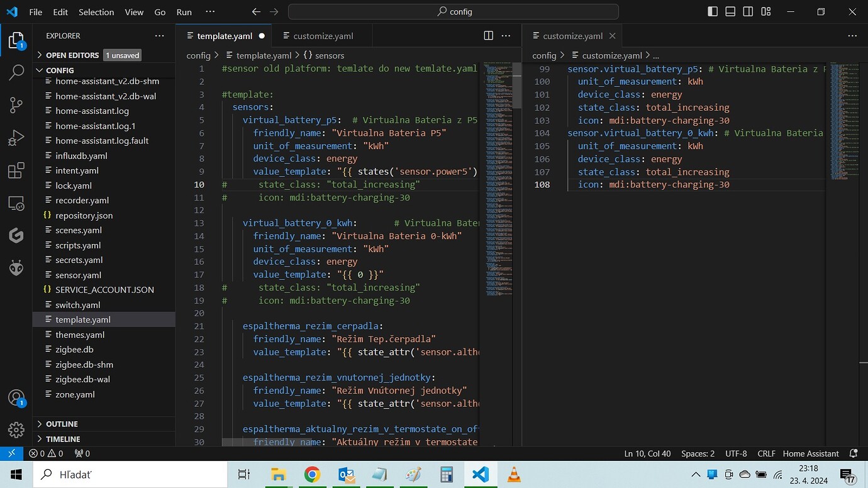This screenshot has width=868, height=488.
Task: Select sensor.yaml in the Explorer
Action: (x=79, y=275)
